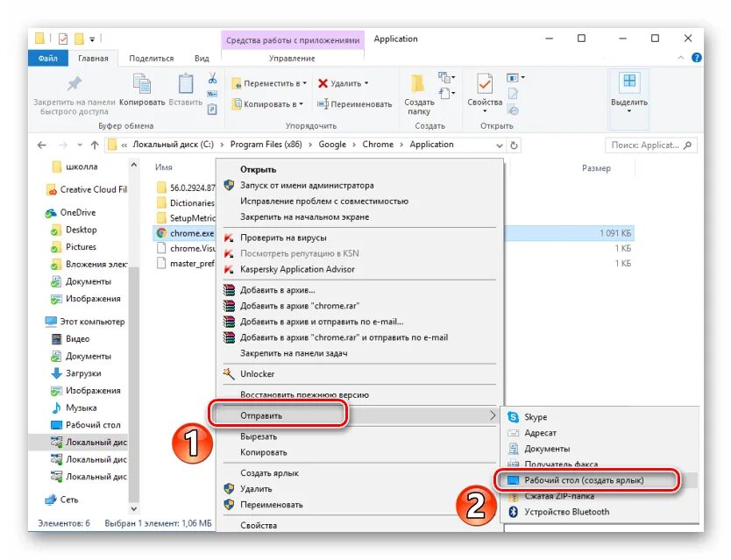Open quick access toolbar customize arrow

pyautogui.click(x=92, y=39)
